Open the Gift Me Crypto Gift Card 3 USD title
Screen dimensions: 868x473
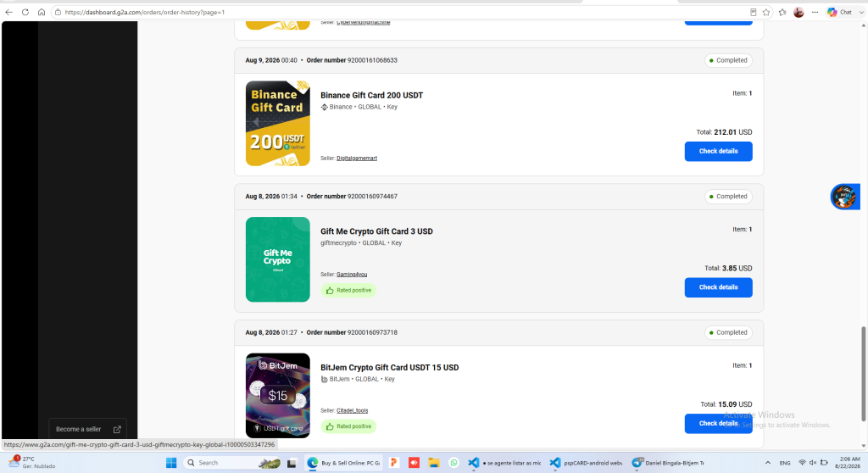(376, 231)
